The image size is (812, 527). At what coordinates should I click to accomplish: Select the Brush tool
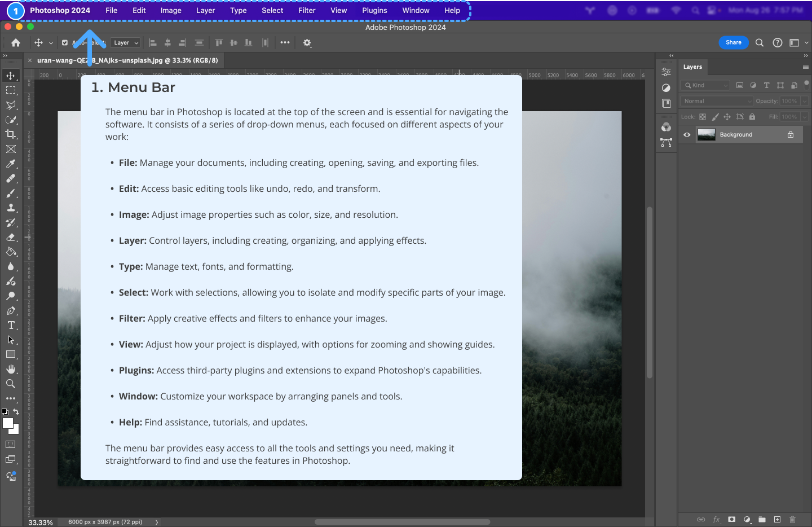coord(11,193)
